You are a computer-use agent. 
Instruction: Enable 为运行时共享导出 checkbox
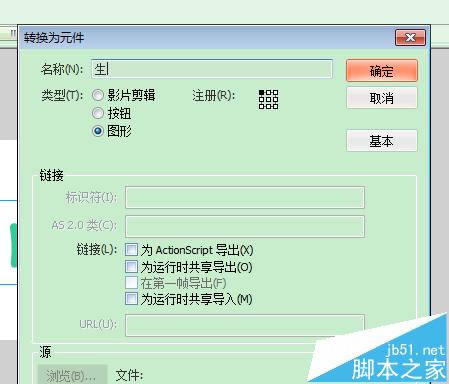click(x=131, y=266)
